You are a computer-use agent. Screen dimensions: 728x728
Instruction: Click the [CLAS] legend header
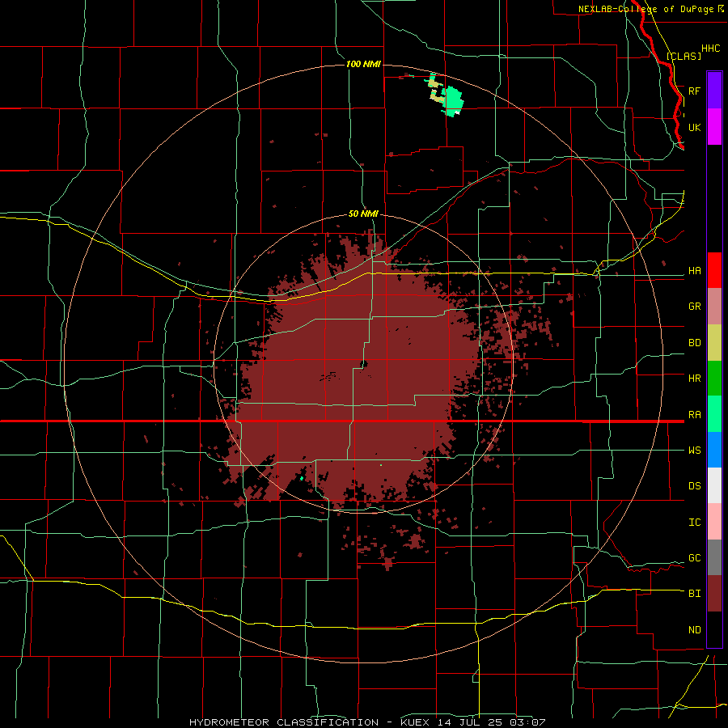point(684,56)
